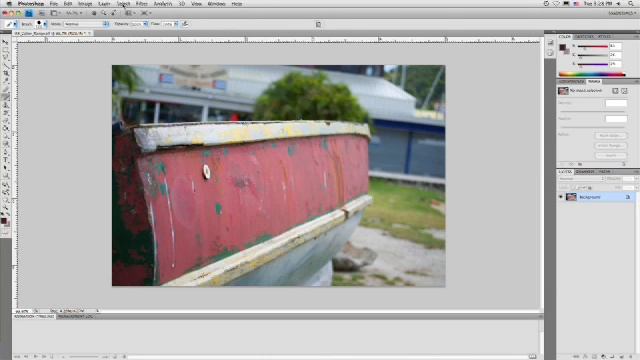Toggle the Brushes panel from the options bar
The height and width of the screenshot is (360, 640).
pyautogui.click(x=318, y=24)
